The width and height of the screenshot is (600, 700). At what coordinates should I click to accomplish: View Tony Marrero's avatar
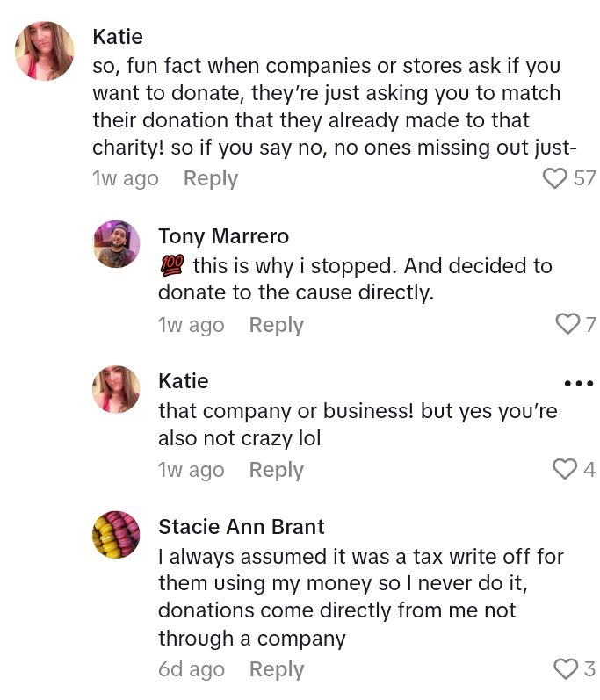116,243
